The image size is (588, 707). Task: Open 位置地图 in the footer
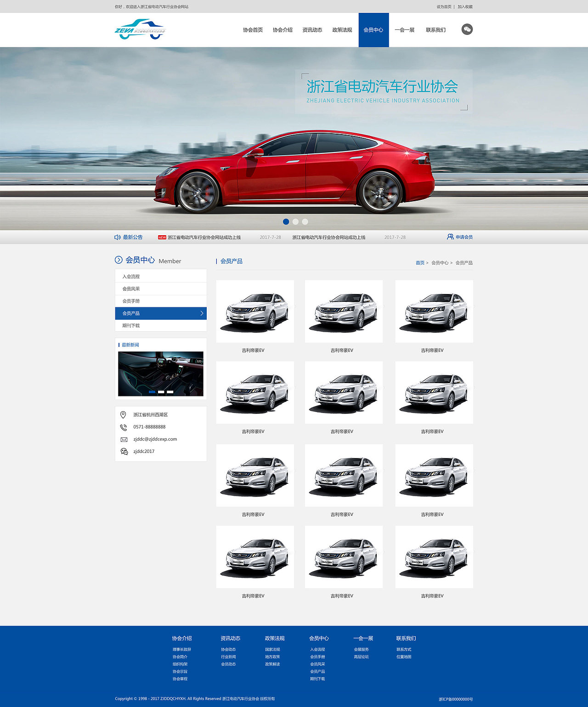(404, 657)
